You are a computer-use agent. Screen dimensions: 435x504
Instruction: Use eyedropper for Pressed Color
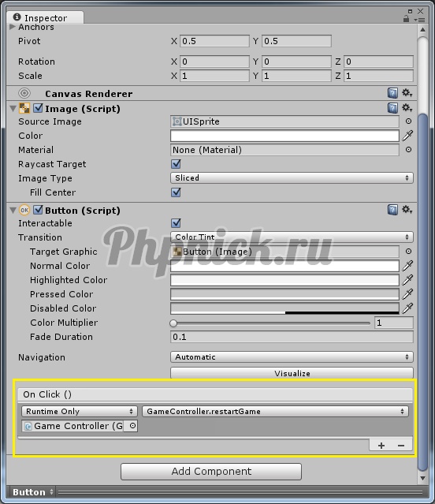click(407, 293)
